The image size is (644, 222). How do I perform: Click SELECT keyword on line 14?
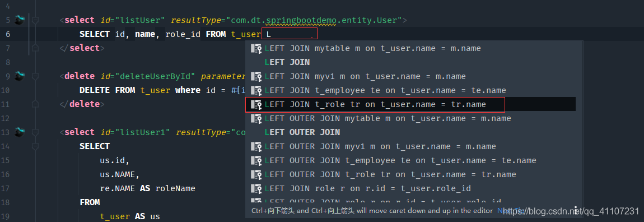pos(95,146)
